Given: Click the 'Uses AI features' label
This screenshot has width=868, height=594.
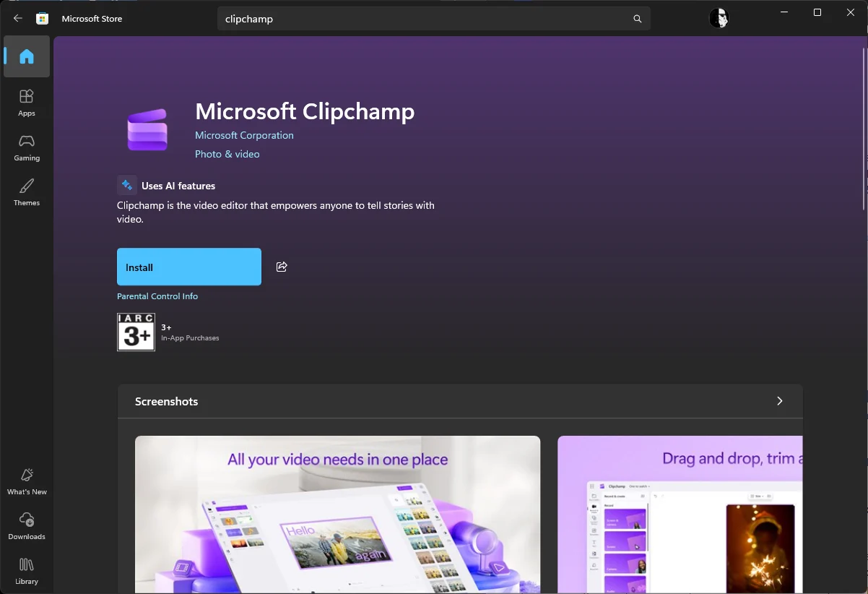Looking at the screenshot, I should point(178,186).
